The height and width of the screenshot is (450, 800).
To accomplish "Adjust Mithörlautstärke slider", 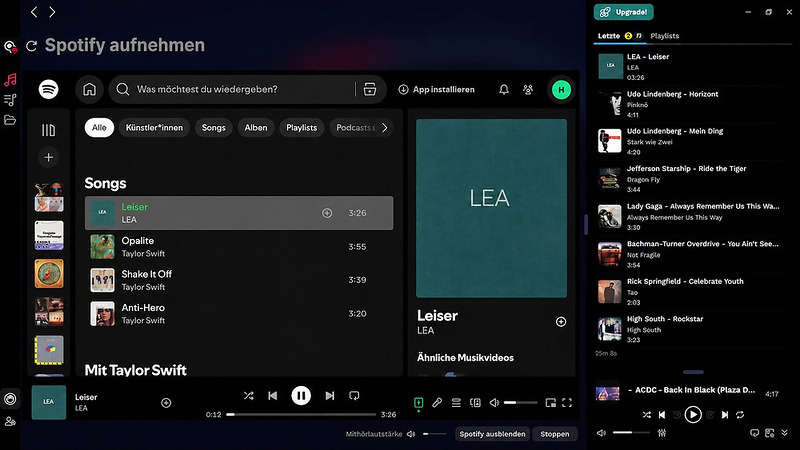I will click(x=435, y=434).
